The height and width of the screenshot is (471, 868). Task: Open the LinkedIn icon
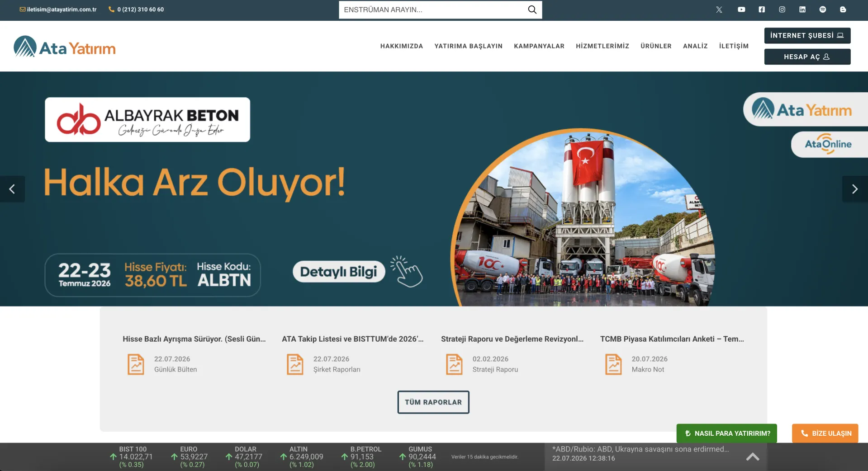tap(802, 9)
